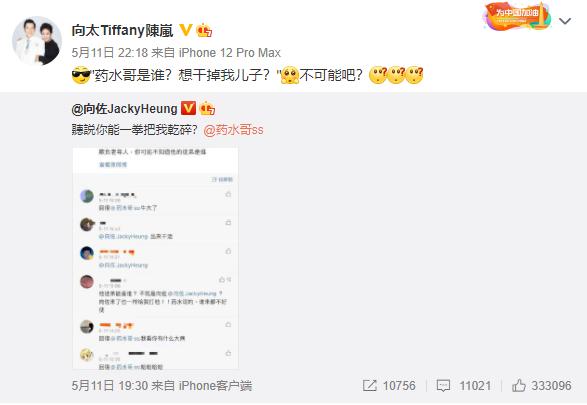Image resolution: width=587 pixels, height=405 pixels.
Task: Click the repost icon showing 10756
Action: [369, 386]
